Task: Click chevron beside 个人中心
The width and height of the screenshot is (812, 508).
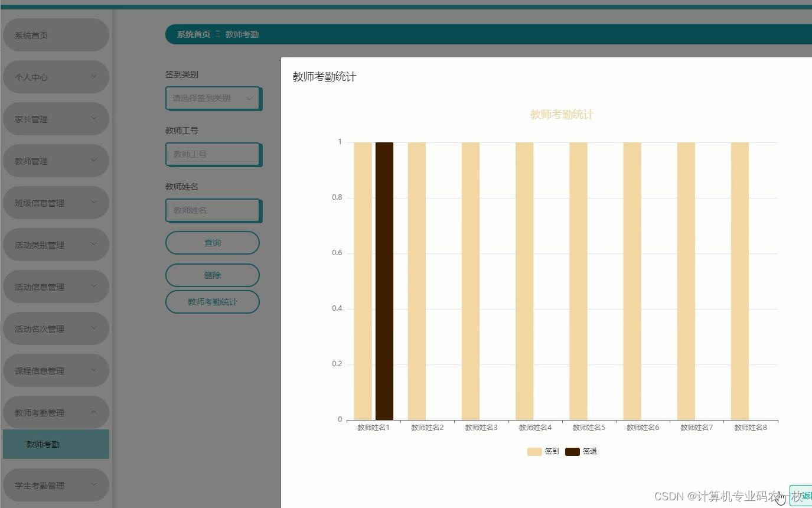Action: click(x=93, y=77)
